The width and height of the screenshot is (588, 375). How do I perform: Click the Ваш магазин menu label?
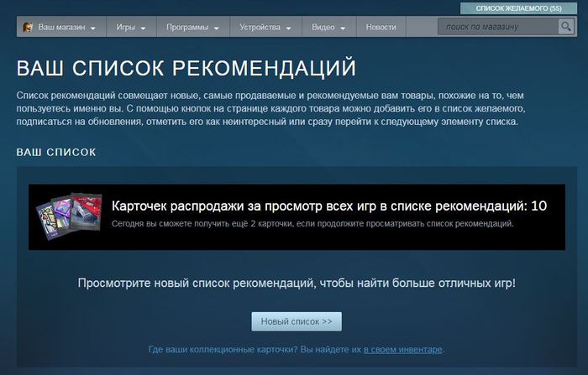click(x=61, y=28)
